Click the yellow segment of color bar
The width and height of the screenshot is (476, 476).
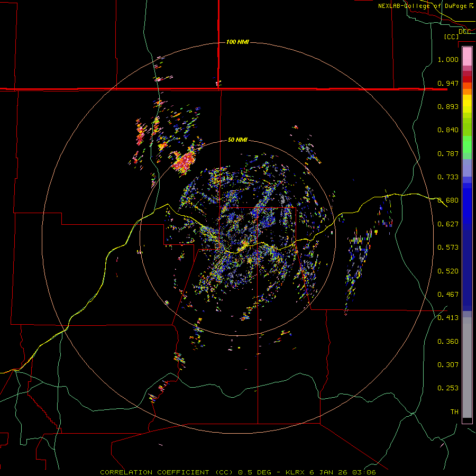click(467, 104)
